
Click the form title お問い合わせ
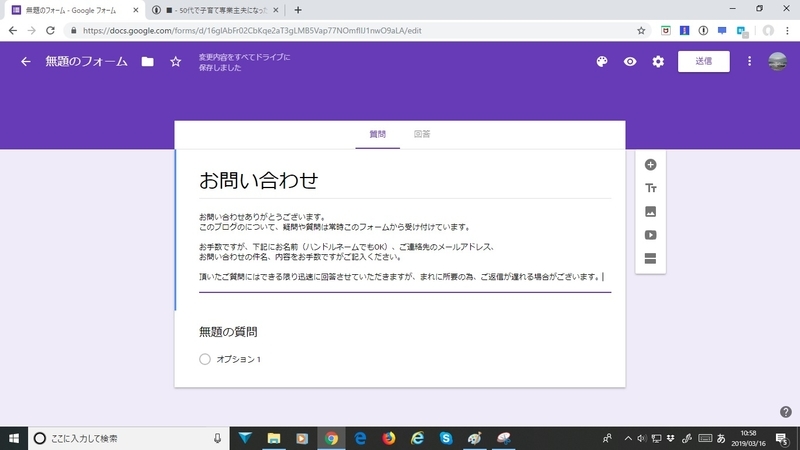258,181
